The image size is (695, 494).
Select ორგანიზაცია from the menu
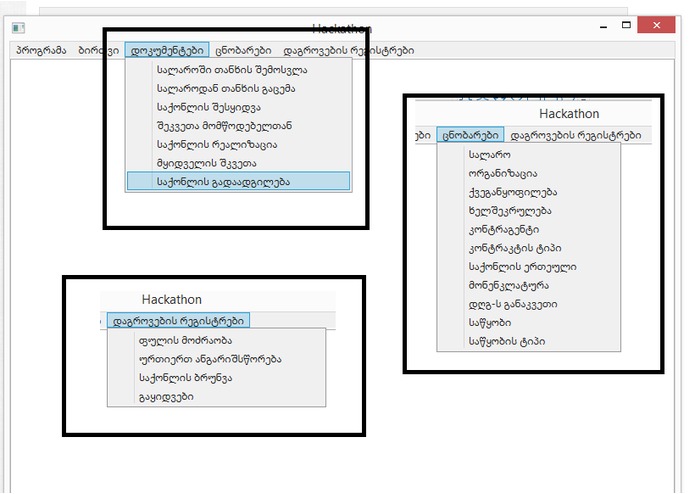529,173
